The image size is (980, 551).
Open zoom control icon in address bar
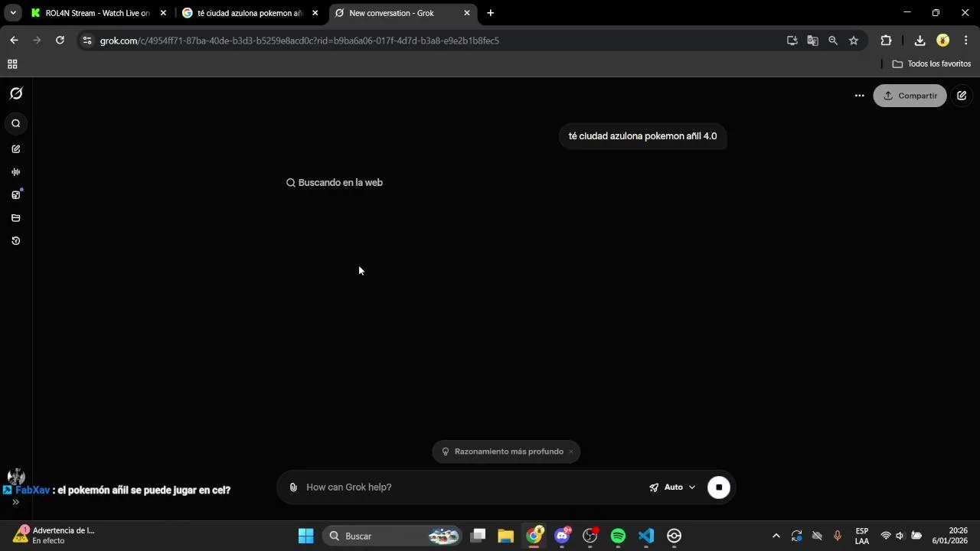833,41
